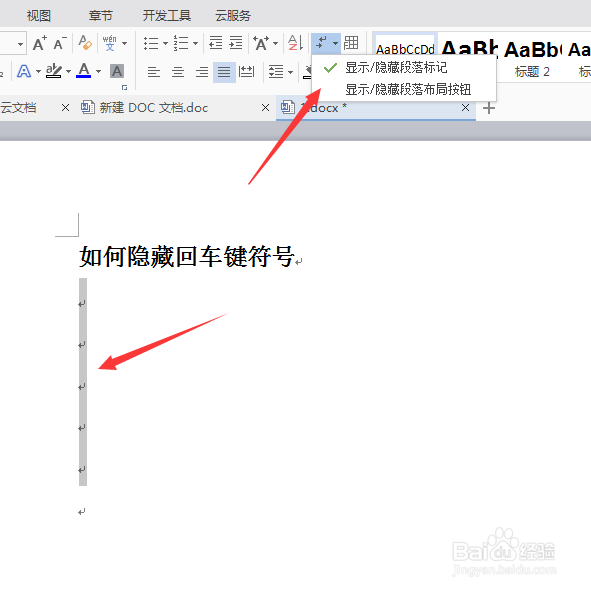This screenshot has width=591, height=591.
Task: Apply the large bold AaBb heading style
Action: 469,48
